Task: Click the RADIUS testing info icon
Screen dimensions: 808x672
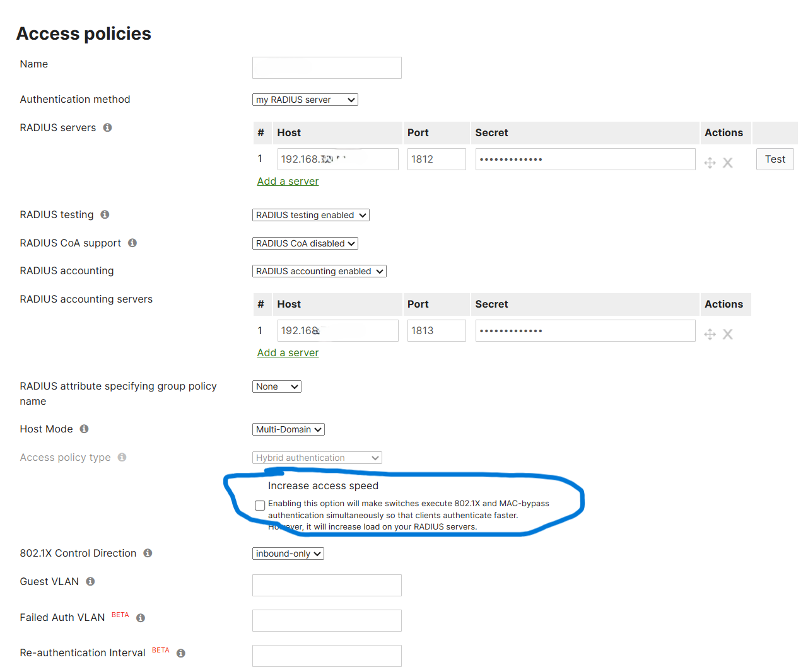Action: coord(105,214)
